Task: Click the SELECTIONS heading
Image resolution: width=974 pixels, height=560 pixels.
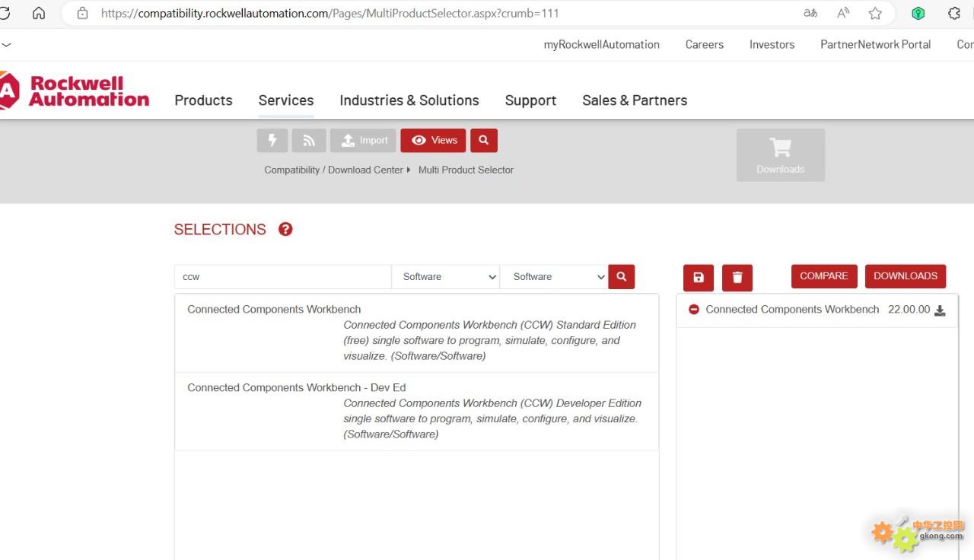Action: tap(220, 230)
